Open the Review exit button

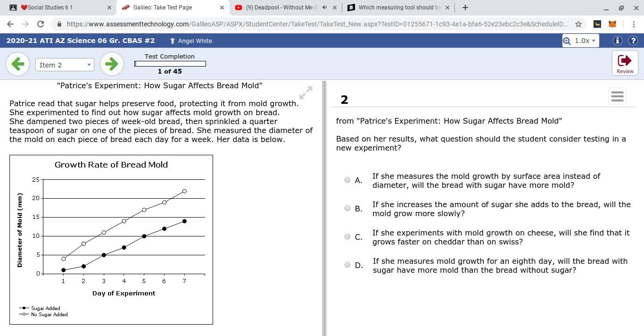click(x=625, y=63)
